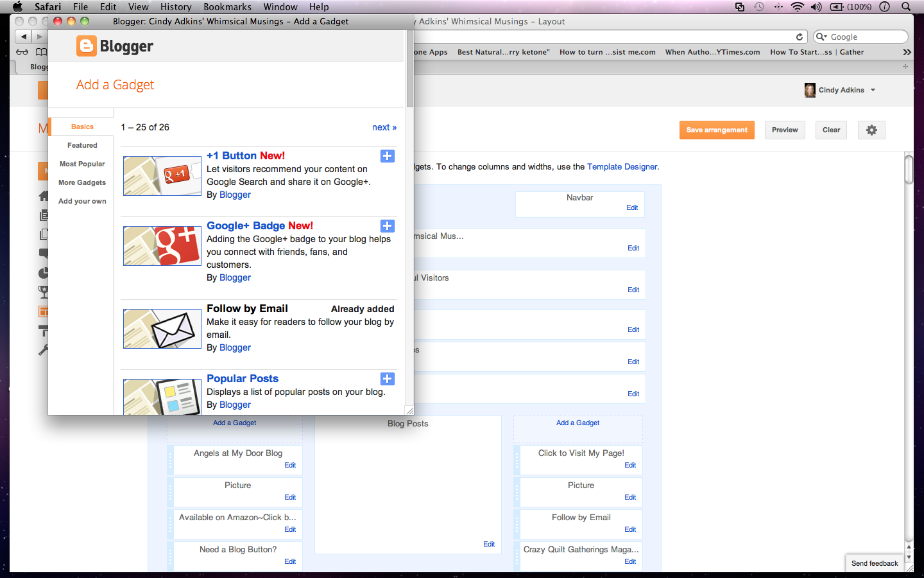The width and height of the screenshot is (924, 578).
Task: Open Pages via its sidebar icon
Action: [44, 234]
